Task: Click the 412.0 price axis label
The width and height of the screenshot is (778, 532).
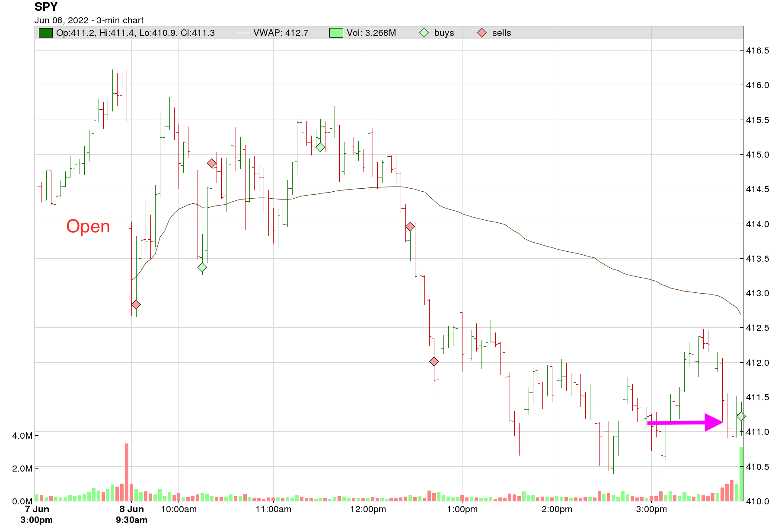Action: pyautogui.click(x=758, y=363)
